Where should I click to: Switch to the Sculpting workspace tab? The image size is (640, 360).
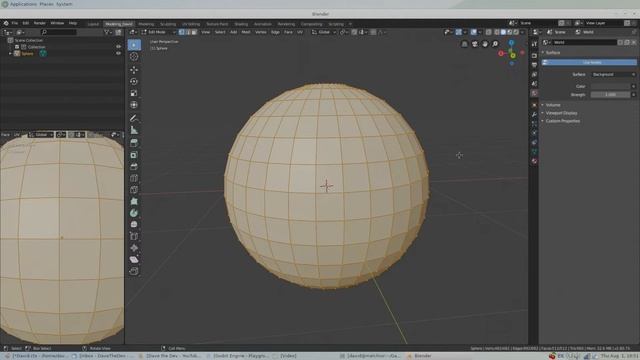168,24
